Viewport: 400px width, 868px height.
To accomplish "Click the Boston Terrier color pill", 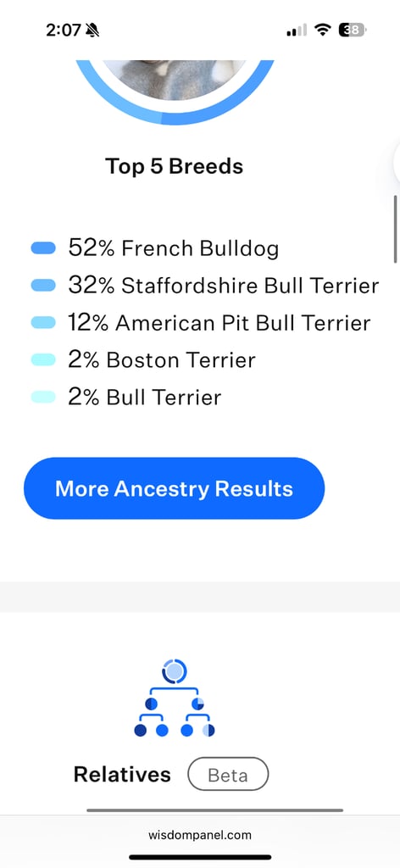I will pyautogui.click(x=43, y=359).
